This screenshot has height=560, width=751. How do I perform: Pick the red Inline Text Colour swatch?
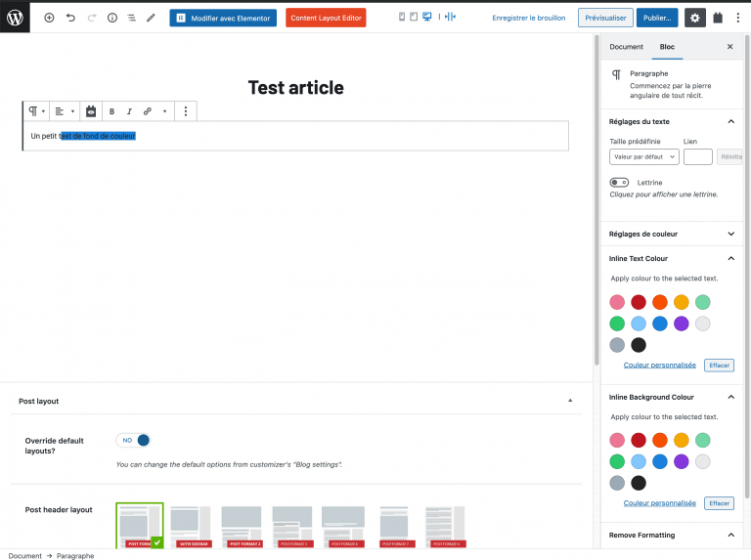[x=639, y=303]
